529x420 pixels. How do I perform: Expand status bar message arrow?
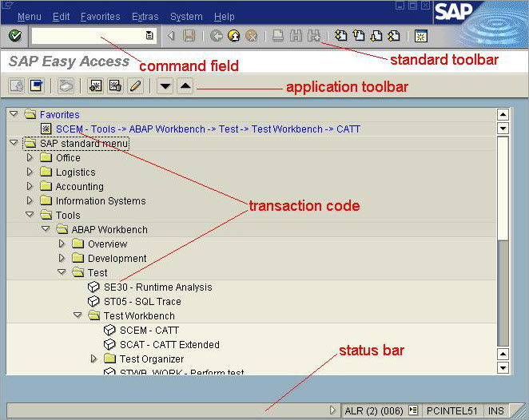click(x=332, y=410)
